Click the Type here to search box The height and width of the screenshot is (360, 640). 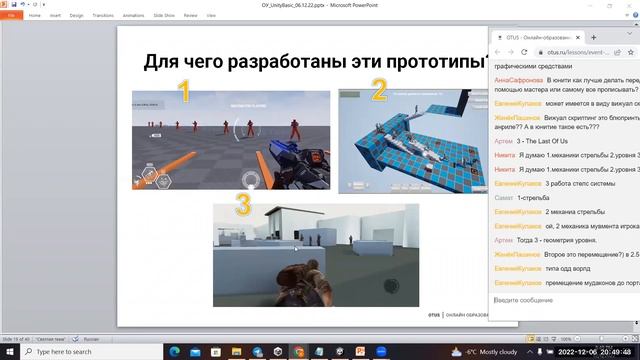coord(91,351)
